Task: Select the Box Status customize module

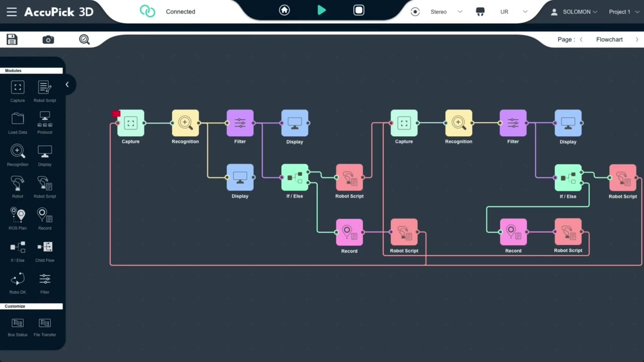Action: coord(18,327)
